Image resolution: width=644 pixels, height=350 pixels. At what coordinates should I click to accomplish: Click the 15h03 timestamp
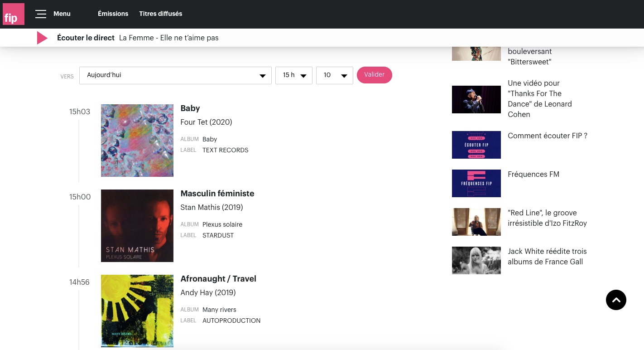[80, 112]
